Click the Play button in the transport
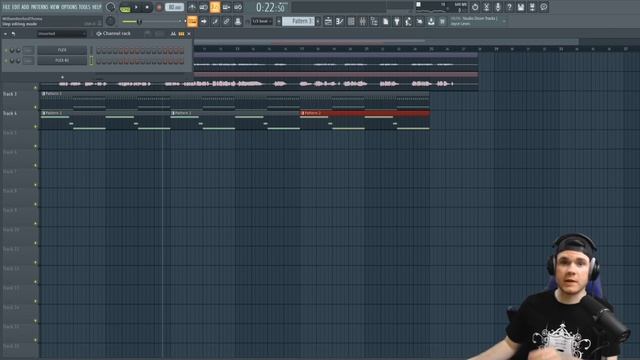The image size is (640, 360). 136,7
